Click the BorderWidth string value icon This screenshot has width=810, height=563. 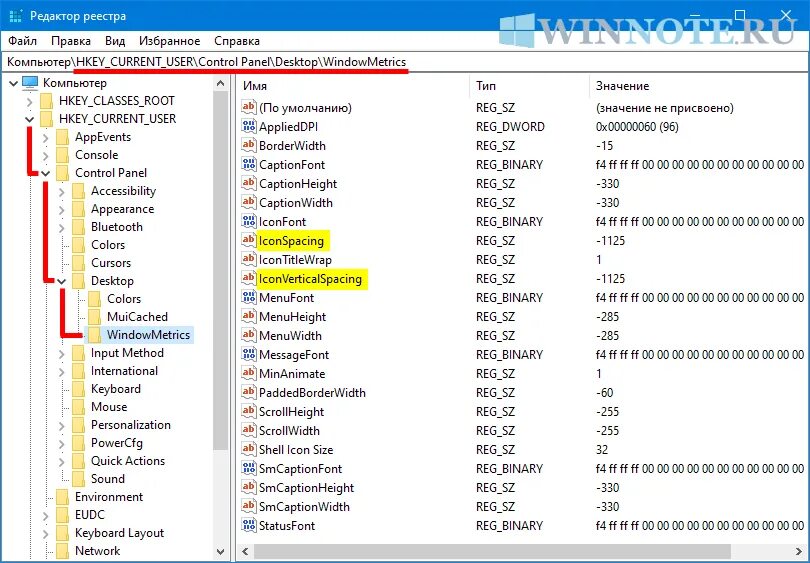(248, 146)
